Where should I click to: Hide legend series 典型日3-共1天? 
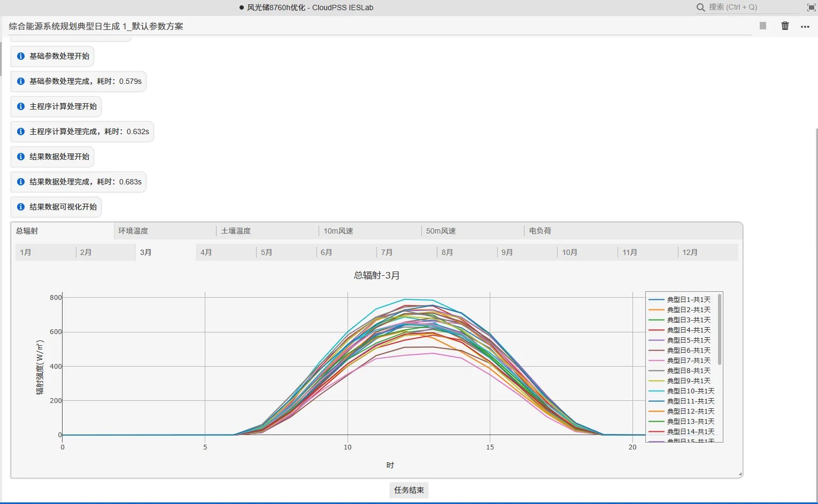click(x=680, y=320)
